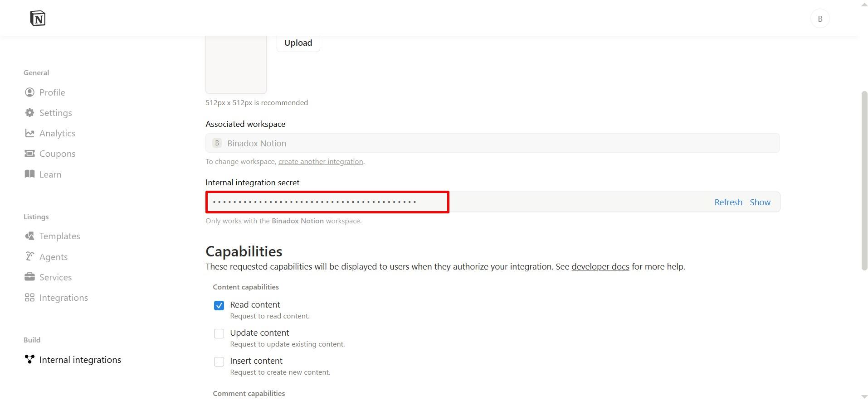Viewport: 868px width, 400px height.
Task: Click the Internal integrations node icon
Action: pyautogui.click(x=29, y=360)
